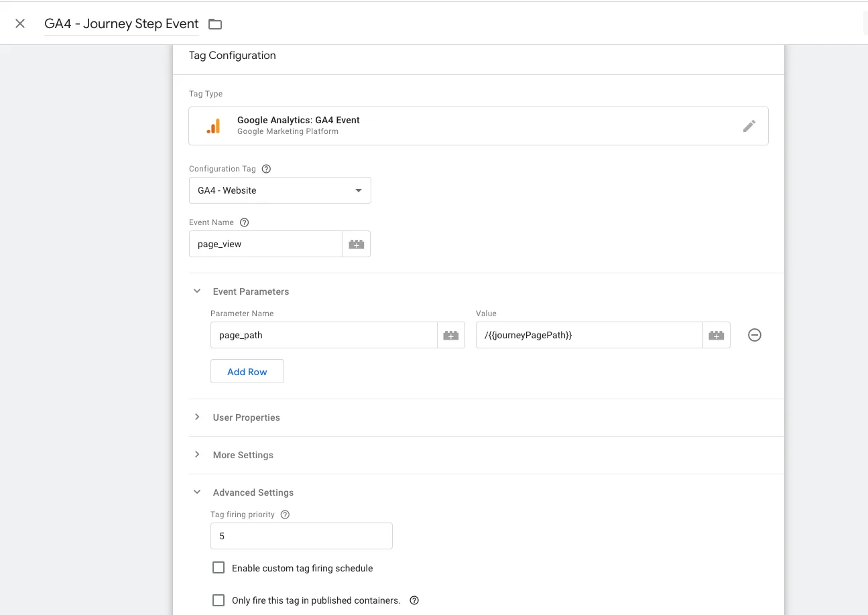This screenshot has height=615, width=868.
Task: Rename the tag title GA4 - Journey Step Event
Action: point(121,24)
